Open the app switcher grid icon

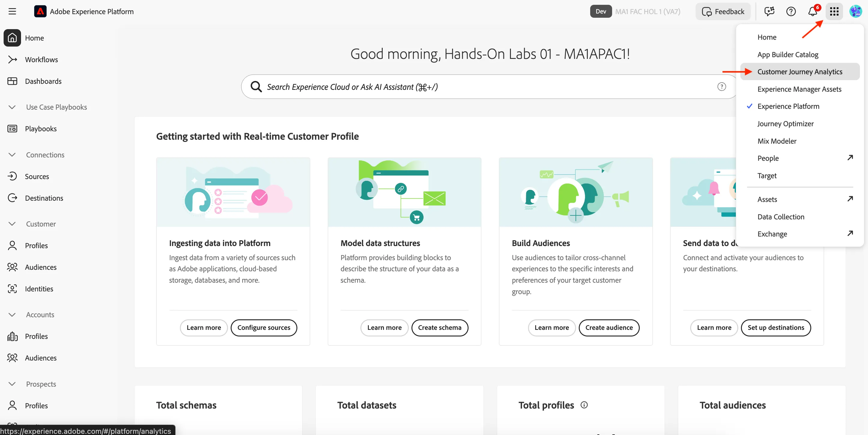834,11
